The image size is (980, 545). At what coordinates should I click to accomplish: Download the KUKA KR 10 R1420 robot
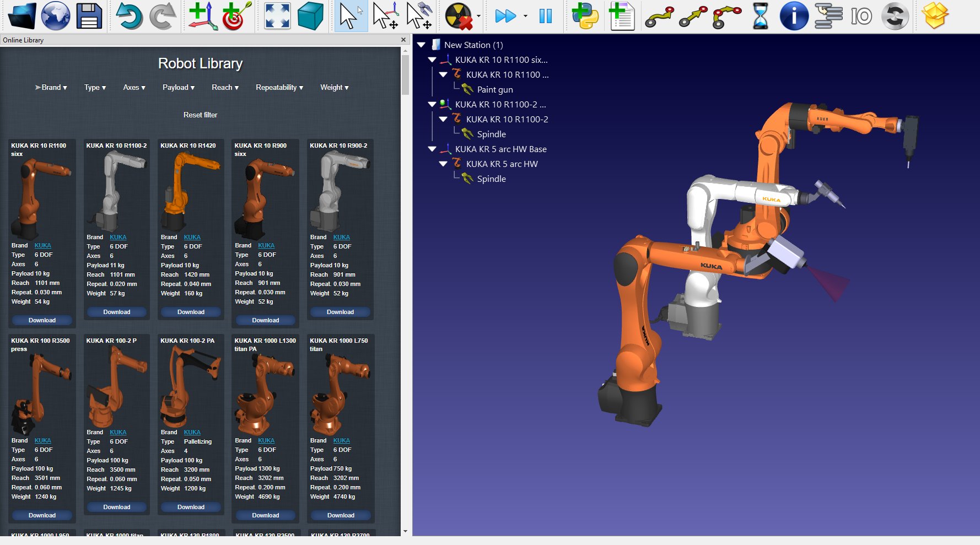pos(190,312)
